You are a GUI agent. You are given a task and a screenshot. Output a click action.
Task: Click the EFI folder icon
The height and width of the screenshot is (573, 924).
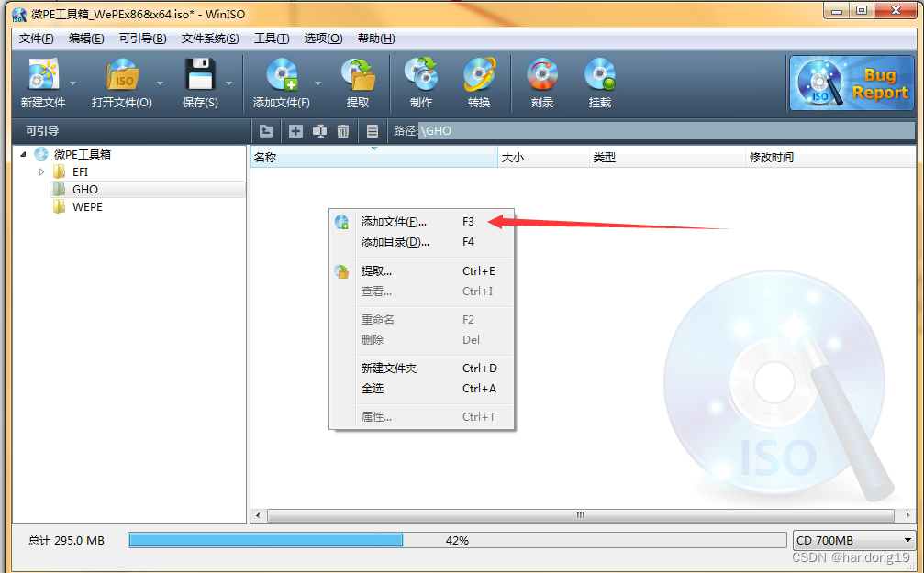[59, 172]
